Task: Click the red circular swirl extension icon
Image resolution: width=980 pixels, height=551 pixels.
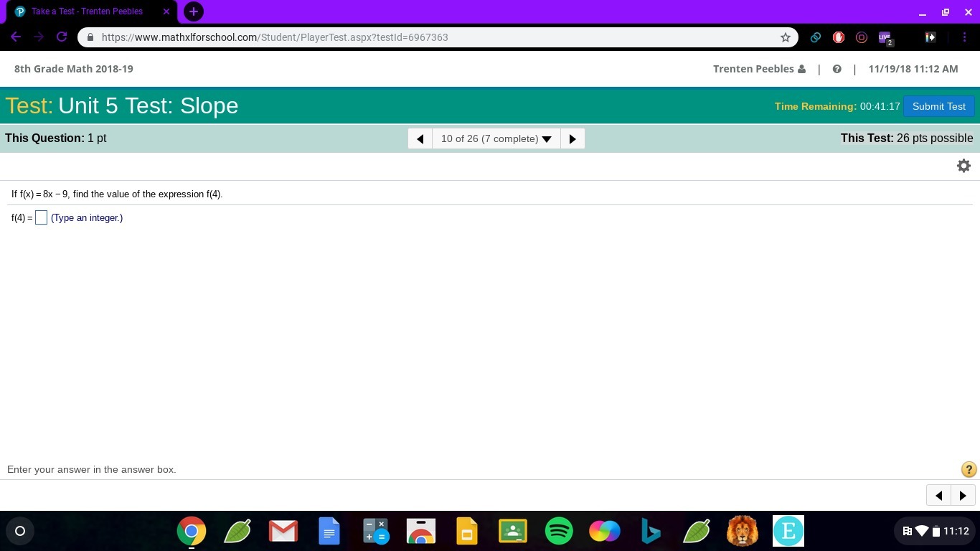Action: coord(862,37)
